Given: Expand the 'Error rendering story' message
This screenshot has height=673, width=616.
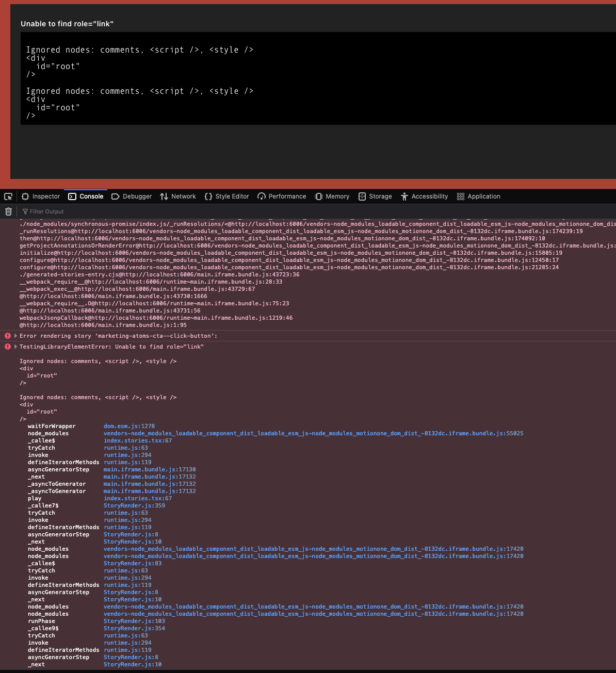Looking at the screenshot, I should 15,336.
